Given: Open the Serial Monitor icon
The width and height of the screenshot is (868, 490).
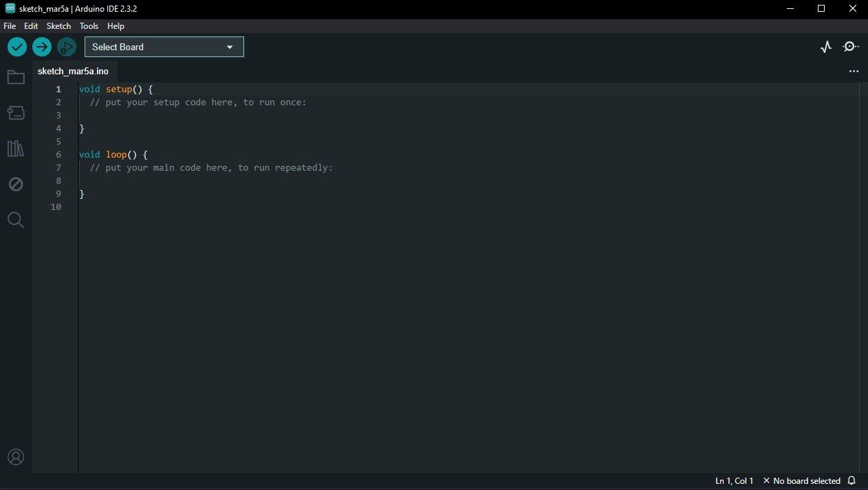Looking at the screenshot, I should click(x=851, y=47).
